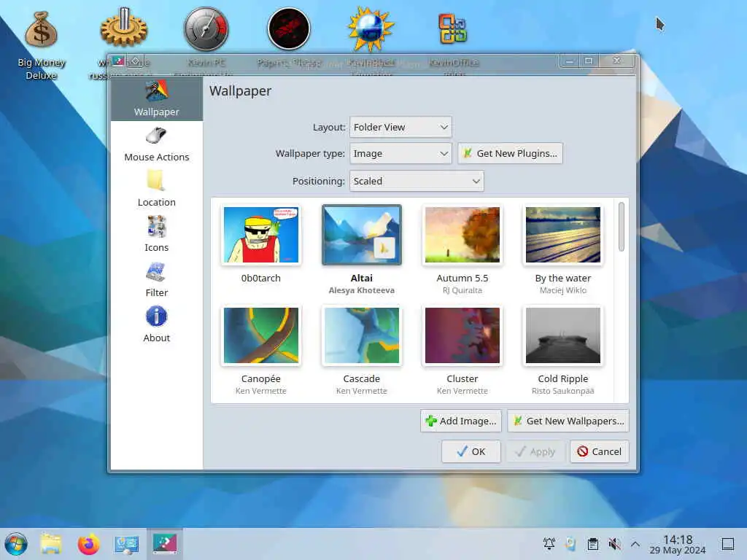Click the wallpaper list scrollbar handle
The width and height of the screenshot is (747, 560).
coord(622,227)
